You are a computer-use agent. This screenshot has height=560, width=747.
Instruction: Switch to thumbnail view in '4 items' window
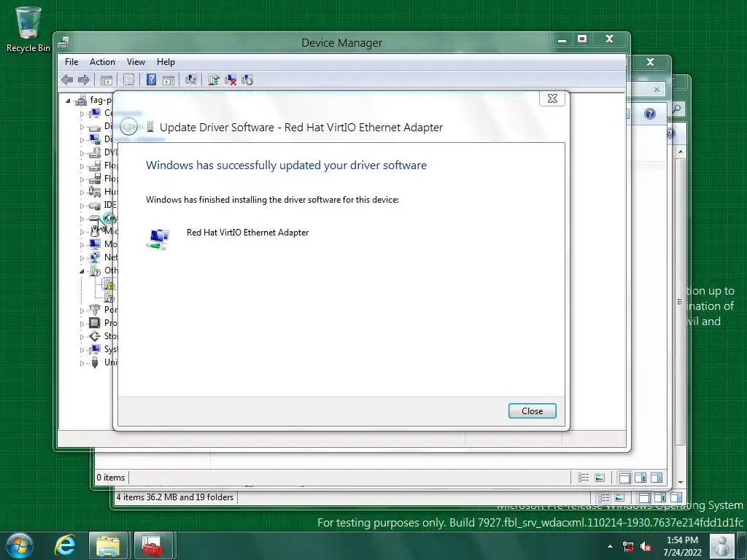coord(619,497)
